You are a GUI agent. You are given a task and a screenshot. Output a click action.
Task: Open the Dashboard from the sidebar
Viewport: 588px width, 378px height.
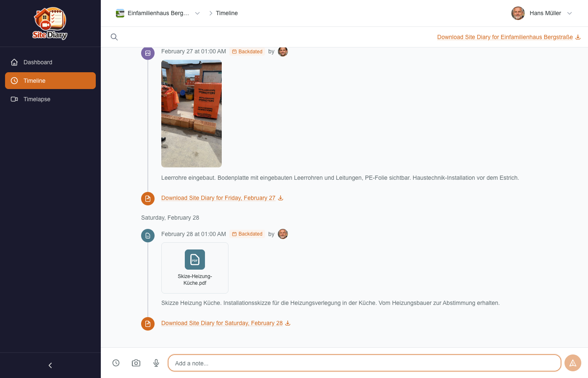38,62
